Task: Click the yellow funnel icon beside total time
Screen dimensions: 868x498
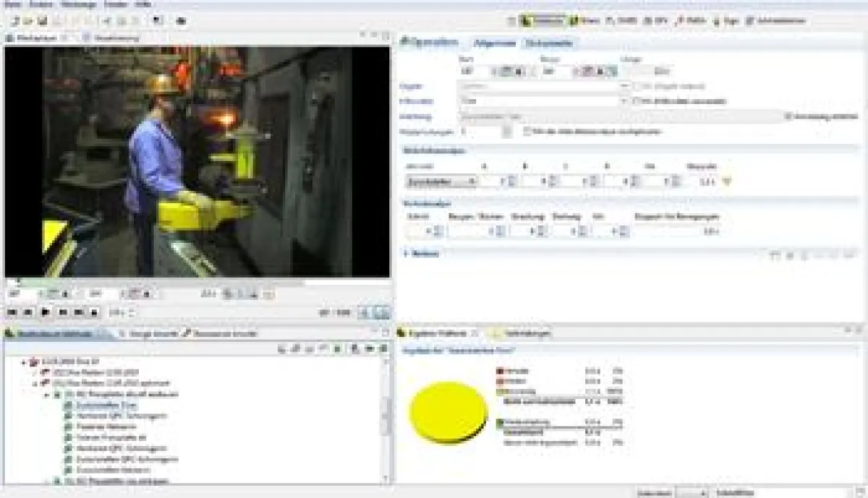Action: point(727,181)
